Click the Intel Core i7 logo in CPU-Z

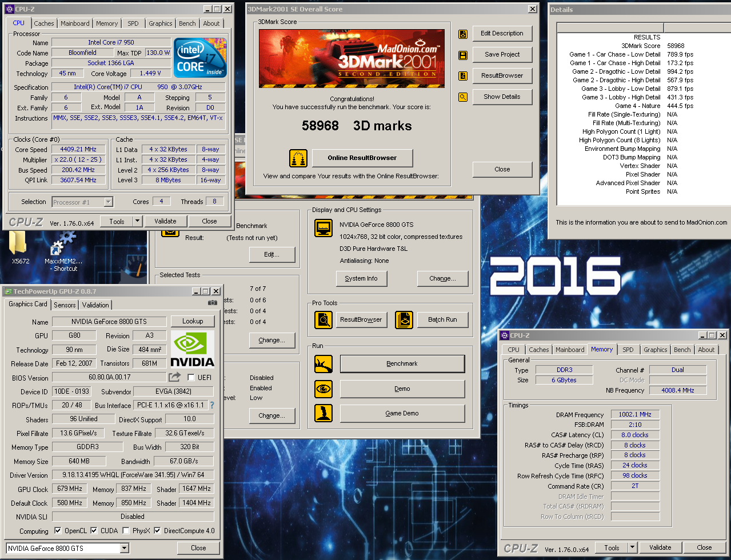[200, 58]
